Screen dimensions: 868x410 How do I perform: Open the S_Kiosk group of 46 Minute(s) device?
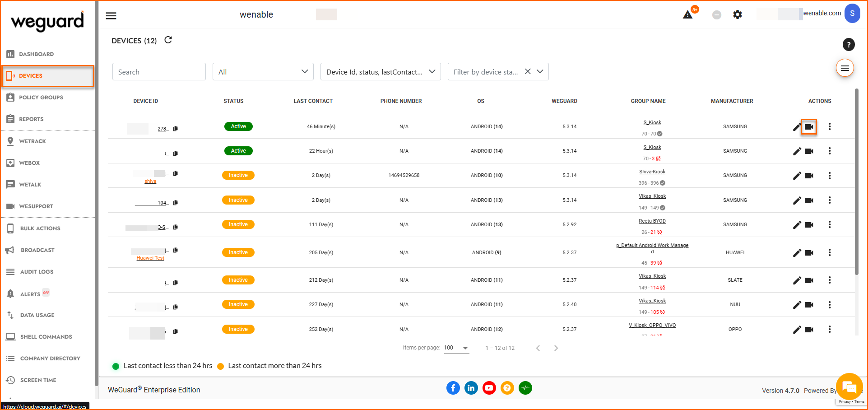[652, 122]
